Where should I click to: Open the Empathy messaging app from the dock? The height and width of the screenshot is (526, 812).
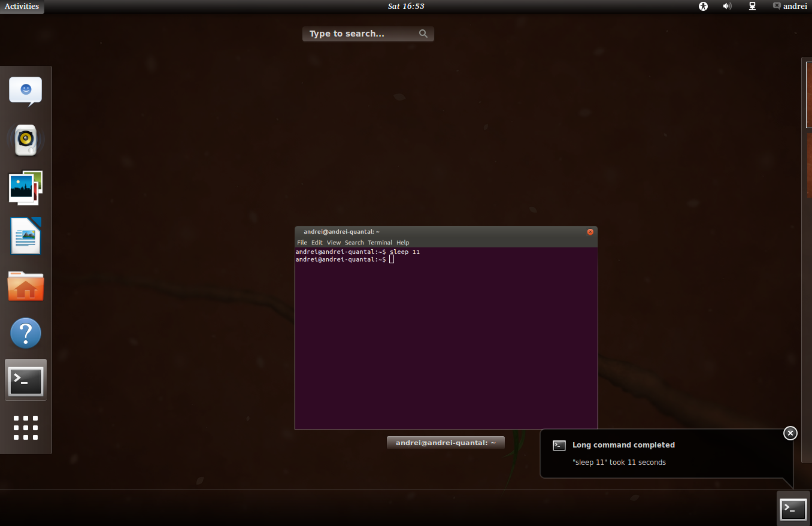[x=25, y=90]
